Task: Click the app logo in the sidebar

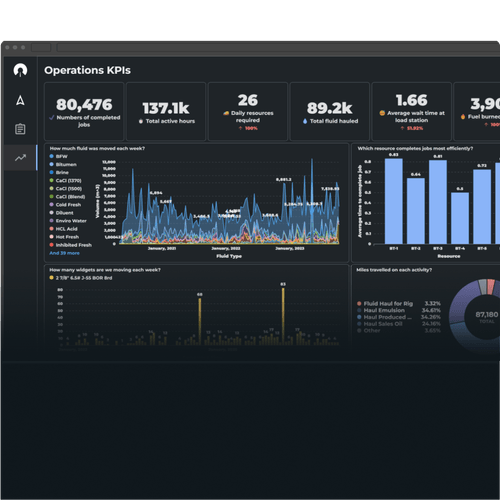Action: (x=20, y=70)
